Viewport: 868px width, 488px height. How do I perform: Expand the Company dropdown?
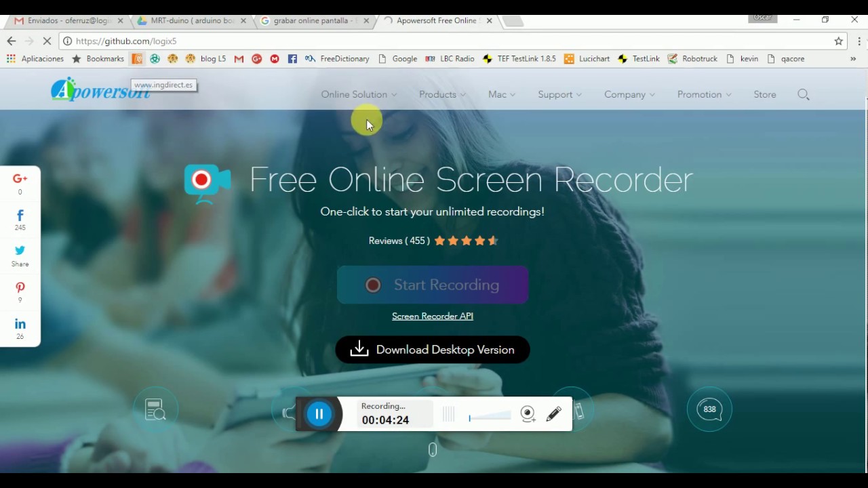tap(629, 94)
